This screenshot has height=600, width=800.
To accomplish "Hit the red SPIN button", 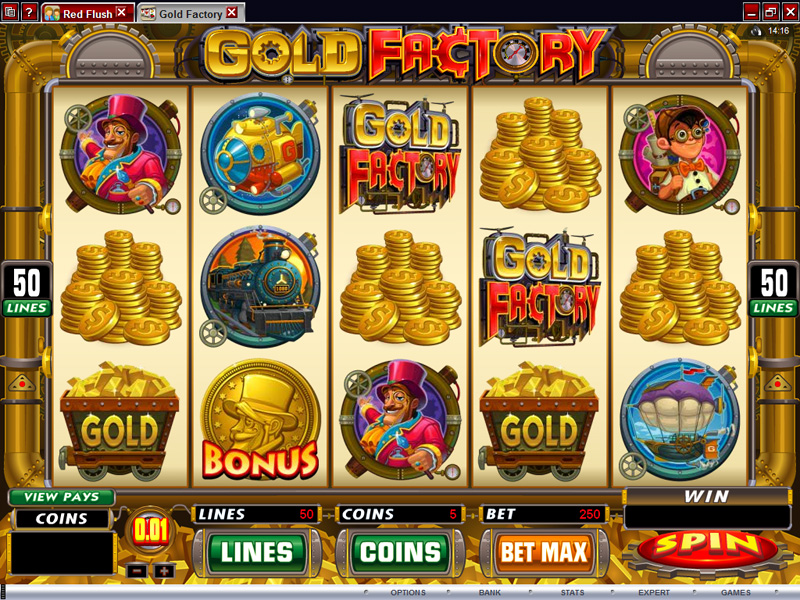I will point(707,549).
